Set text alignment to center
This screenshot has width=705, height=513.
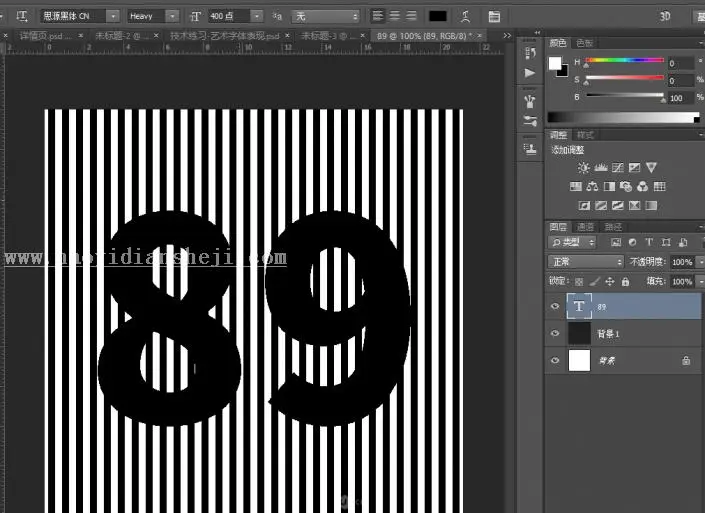395,16
